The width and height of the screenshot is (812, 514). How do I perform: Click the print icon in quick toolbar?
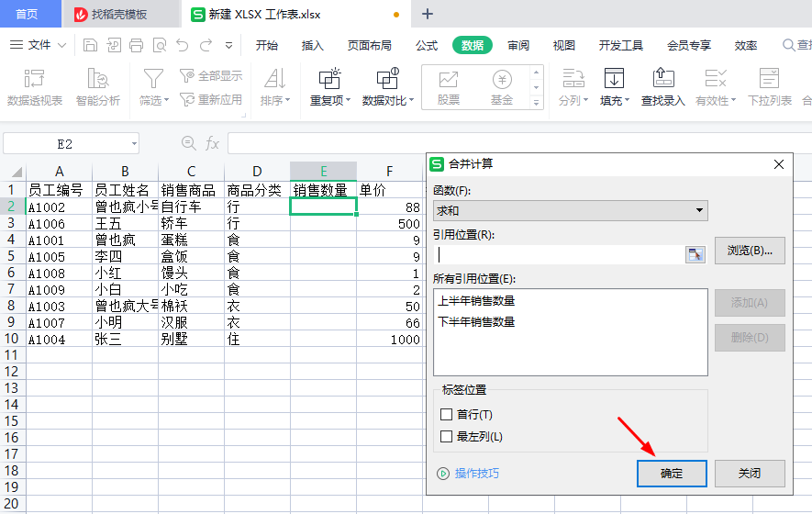pos(136,45)
